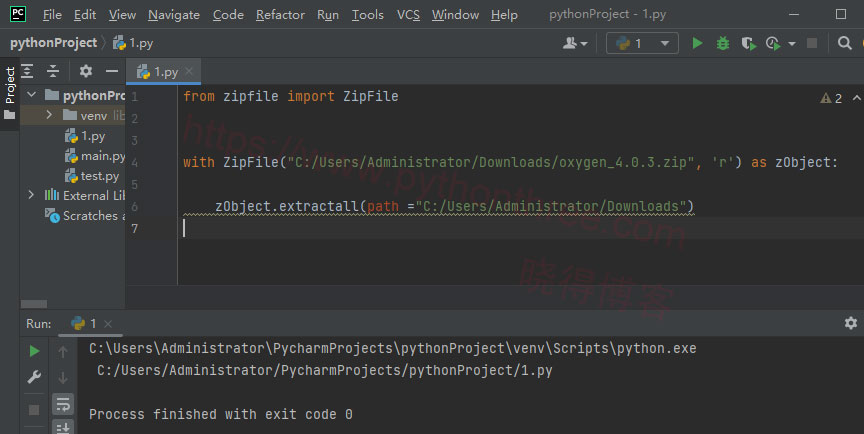Start debugging with the green bug icon
This screenshot has width=864, height=434.
[x=722, y=43]
